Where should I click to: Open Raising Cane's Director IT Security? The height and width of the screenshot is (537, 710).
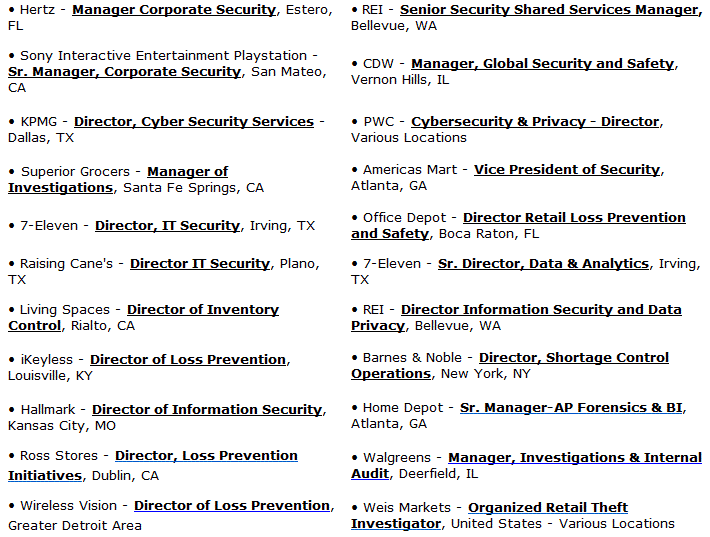tap(200, 264)
